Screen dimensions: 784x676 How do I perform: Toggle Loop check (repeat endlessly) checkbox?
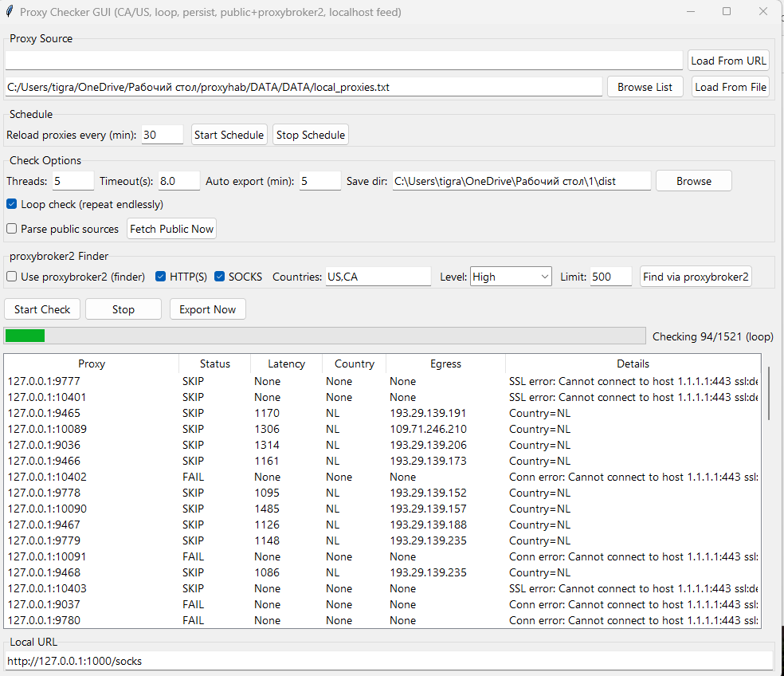12,204
